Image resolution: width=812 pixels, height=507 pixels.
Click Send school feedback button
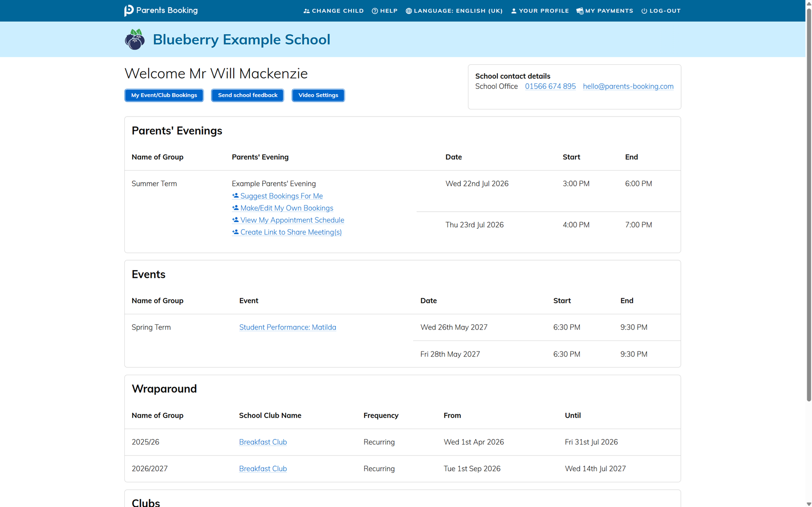(248, 95)
